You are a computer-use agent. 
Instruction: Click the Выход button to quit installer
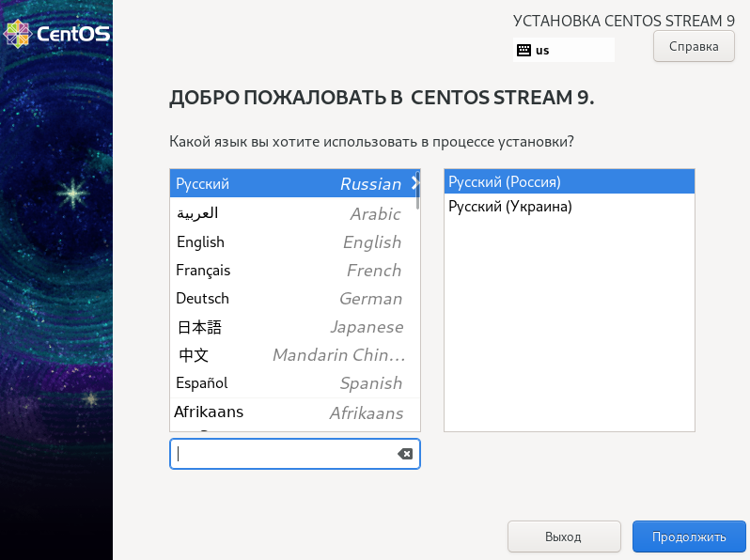[x=564, y=537]
